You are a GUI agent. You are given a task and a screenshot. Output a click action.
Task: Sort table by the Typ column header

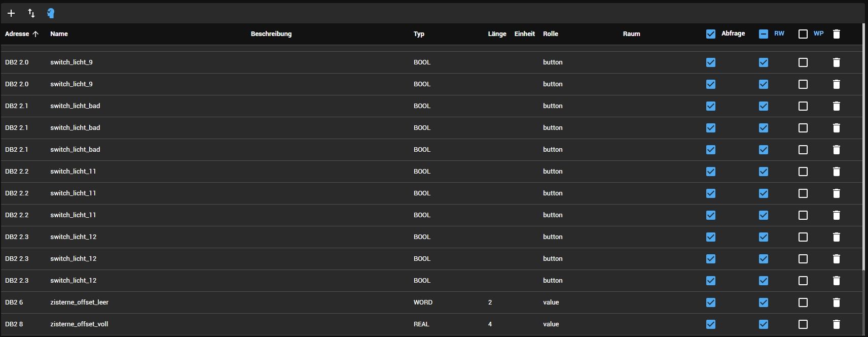pos(419,34)
